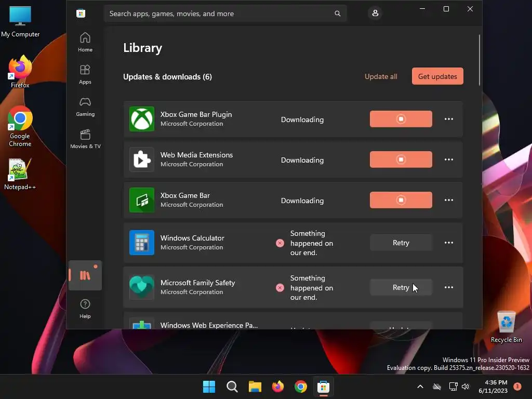Open File Explorer from taskbar
The width and height of the screenshot is (532, 399).
255,387
